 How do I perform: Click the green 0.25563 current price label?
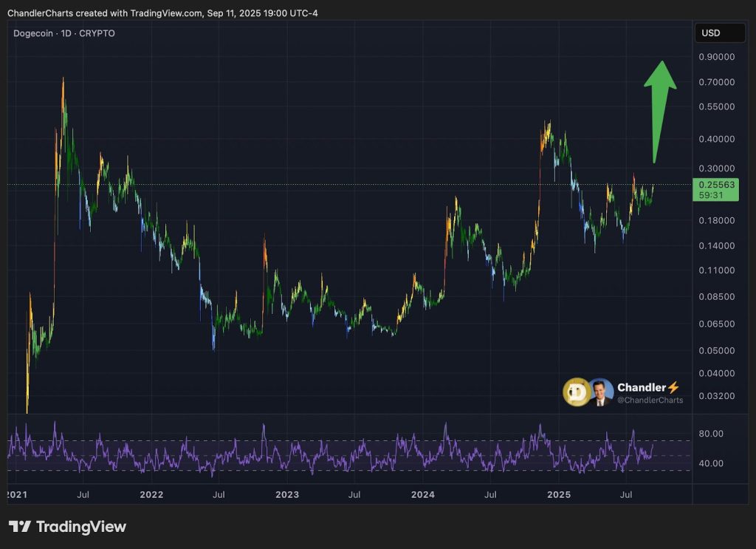pos(715,189)
